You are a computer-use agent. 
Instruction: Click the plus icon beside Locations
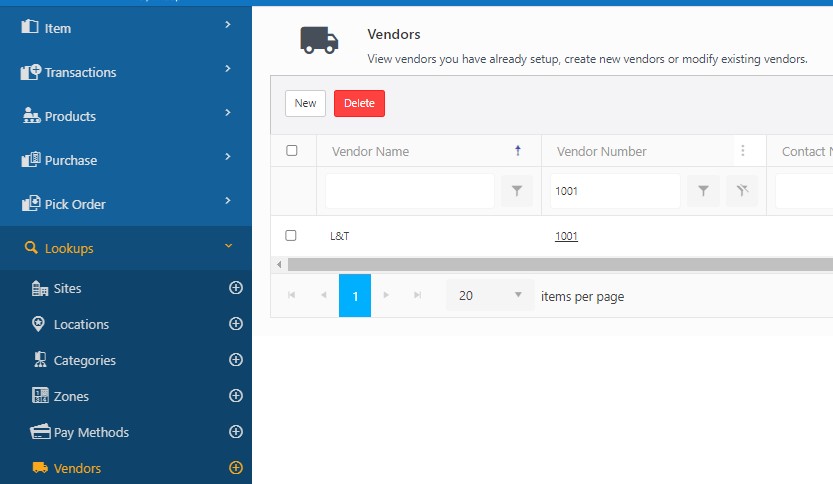click(236, 324)
